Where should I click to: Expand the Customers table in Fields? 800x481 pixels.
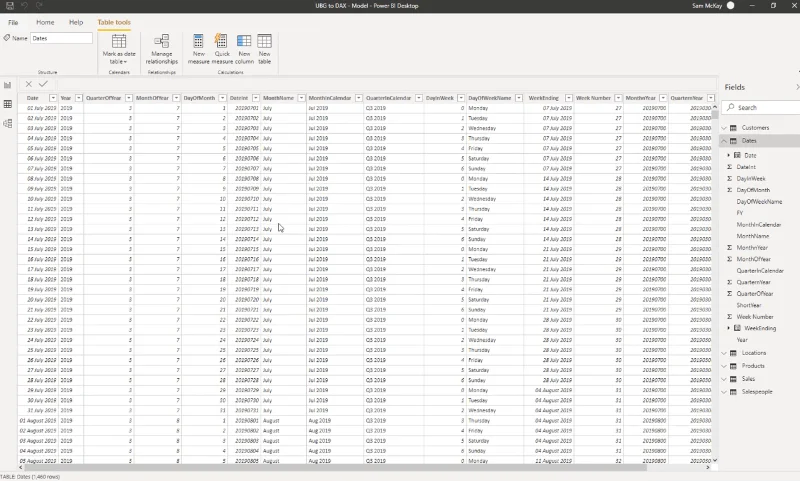tap(724, 128)
